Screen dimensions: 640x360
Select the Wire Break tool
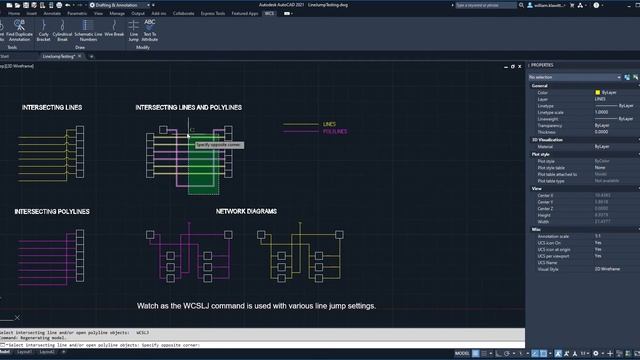click(x=114, y=29)
